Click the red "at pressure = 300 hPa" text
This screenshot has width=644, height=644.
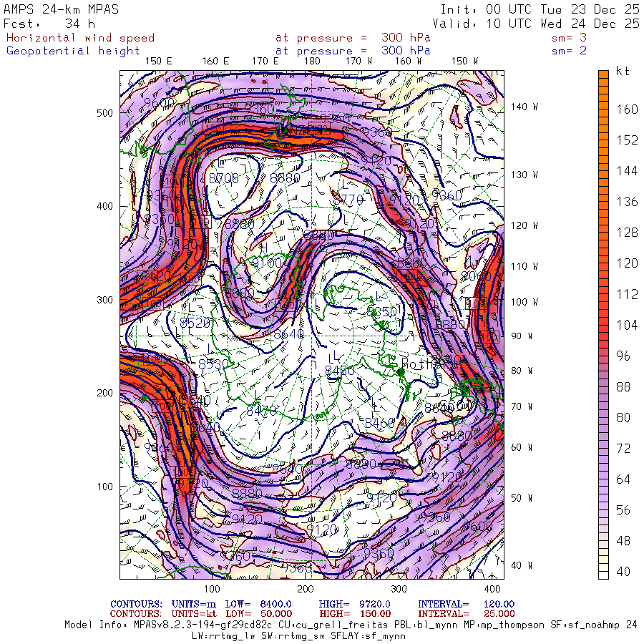tap(353, 38)
